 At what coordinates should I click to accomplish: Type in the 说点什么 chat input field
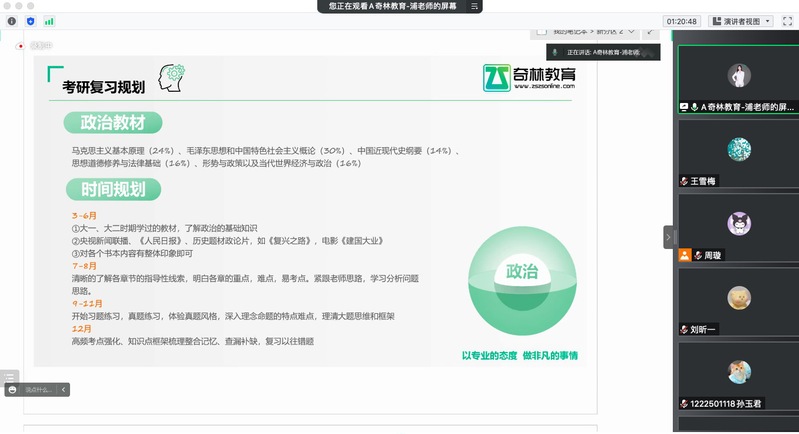click(40, 389)
